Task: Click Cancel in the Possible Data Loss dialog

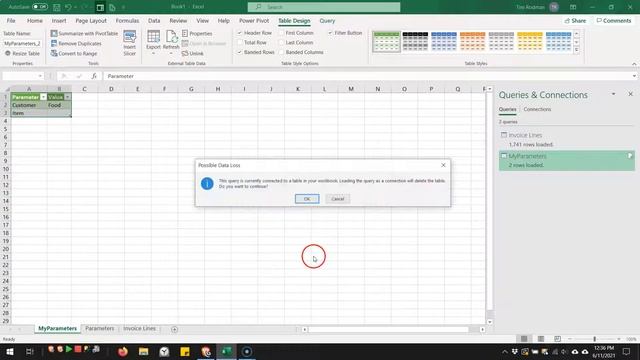Action: [x=338, y=199]
